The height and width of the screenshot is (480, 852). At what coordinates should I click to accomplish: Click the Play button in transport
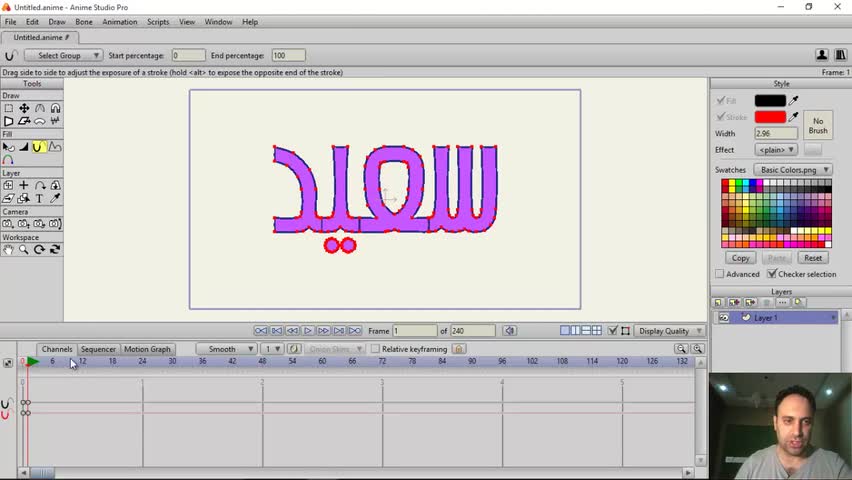[x=308, y=331]
